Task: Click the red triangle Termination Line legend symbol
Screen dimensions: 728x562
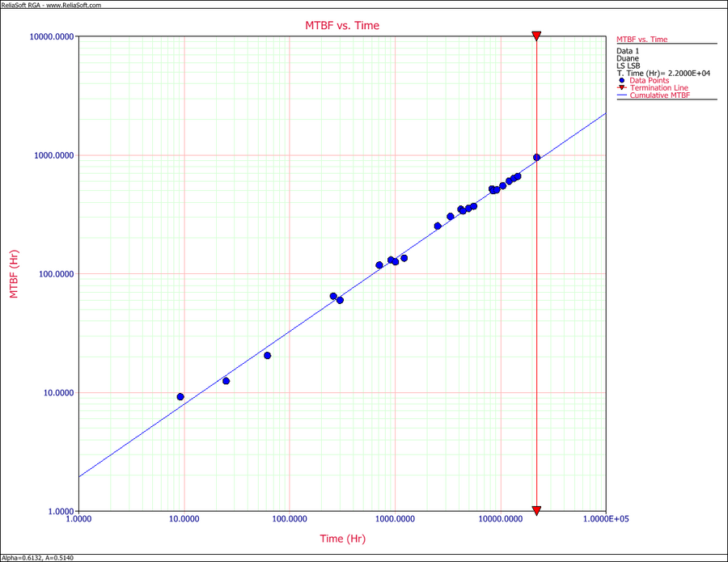Action: (621, 88)
